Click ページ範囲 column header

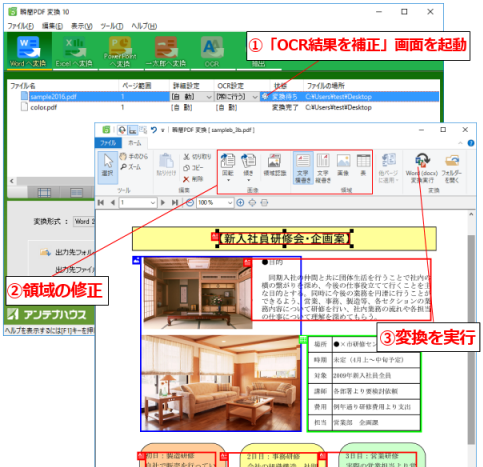144,86
